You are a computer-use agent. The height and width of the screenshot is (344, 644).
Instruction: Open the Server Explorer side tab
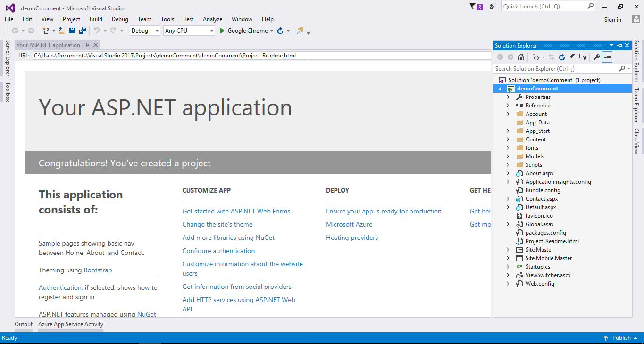click(x=8, y=58)
